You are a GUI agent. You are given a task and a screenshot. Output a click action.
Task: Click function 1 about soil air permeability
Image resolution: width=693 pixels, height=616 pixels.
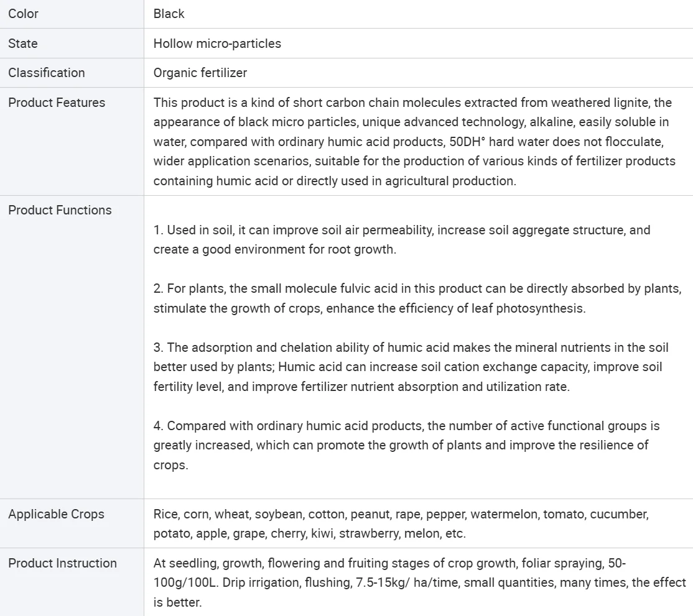[x=402, y=239]
